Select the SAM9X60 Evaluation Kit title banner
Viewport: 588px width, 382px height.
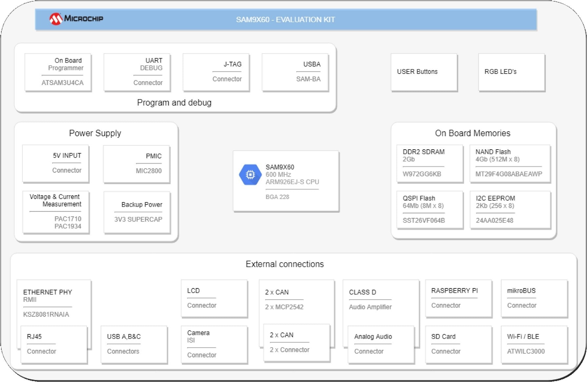(x=285, y=20)
